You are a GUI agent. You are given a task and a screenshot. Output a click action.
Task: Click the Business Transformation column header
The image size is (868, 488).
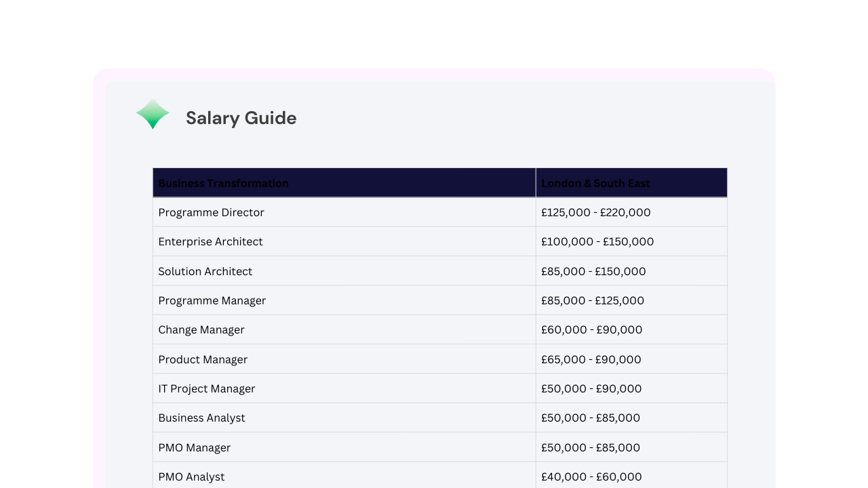click(223, 183)
